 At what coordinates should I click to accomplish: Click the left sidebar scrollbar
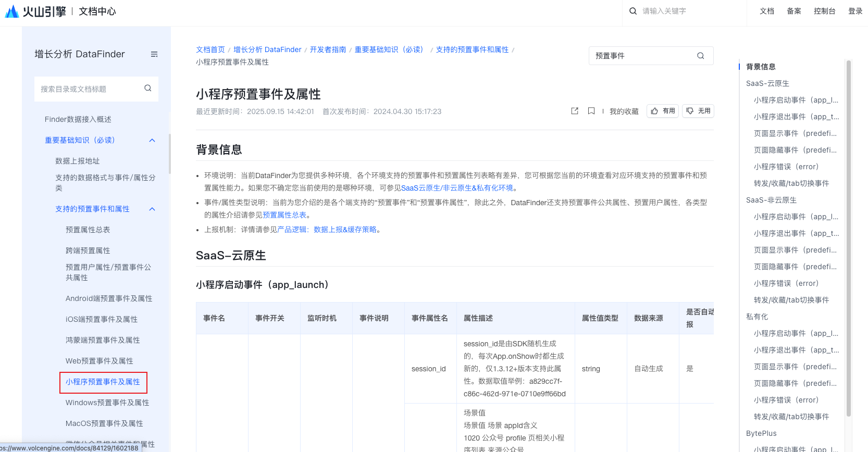pos(169,154)
